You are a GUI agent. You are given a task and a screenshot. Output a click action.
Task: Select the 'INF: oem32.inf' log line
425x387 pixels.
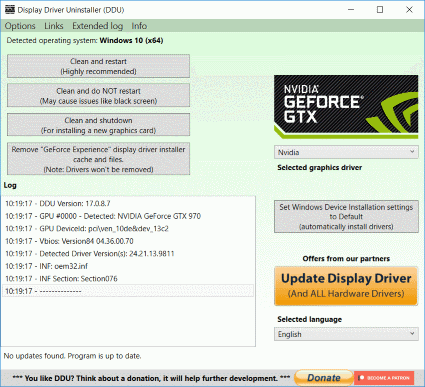tap(128, 266)
